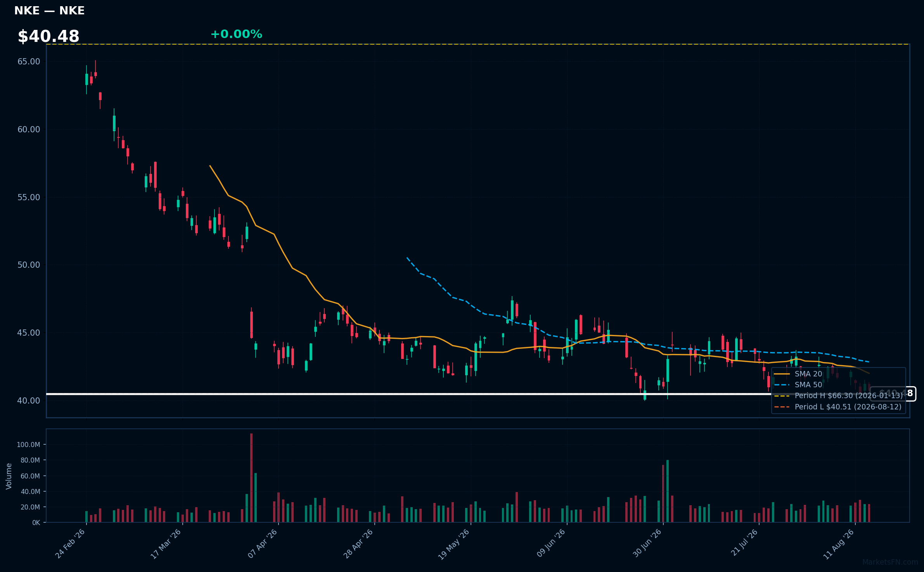This screenshot has width=924, height=572.
Task: Click the 30 Jun '26 date label
Action: [x=647, y=543]
